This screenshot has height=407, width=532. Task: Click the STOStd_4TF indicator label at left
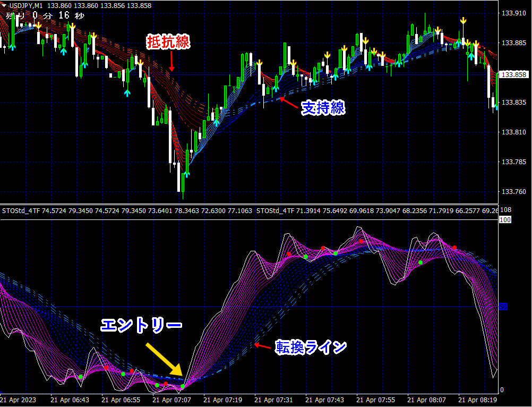click(21, 211)
